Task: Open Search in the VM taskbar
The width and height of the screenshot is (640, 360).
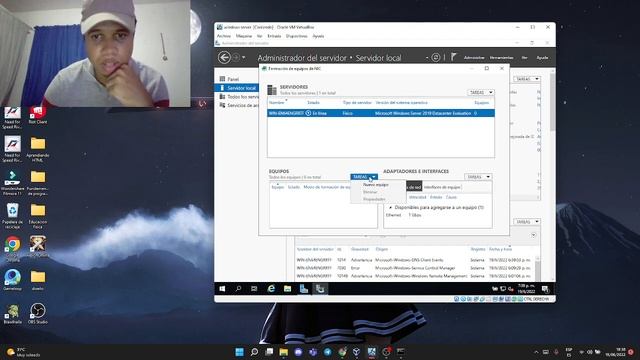Action: click(x=238, y=289)
